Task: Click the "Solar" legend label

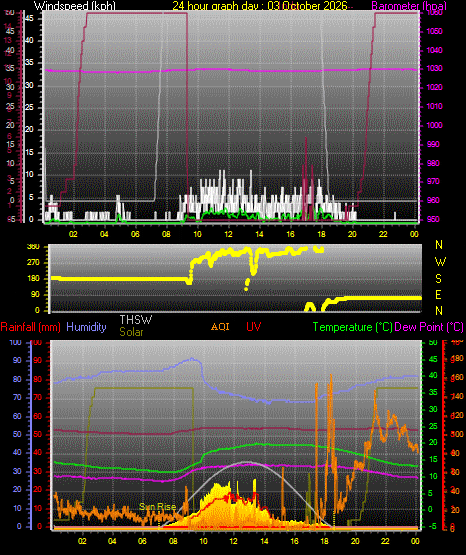Action: 131,332
